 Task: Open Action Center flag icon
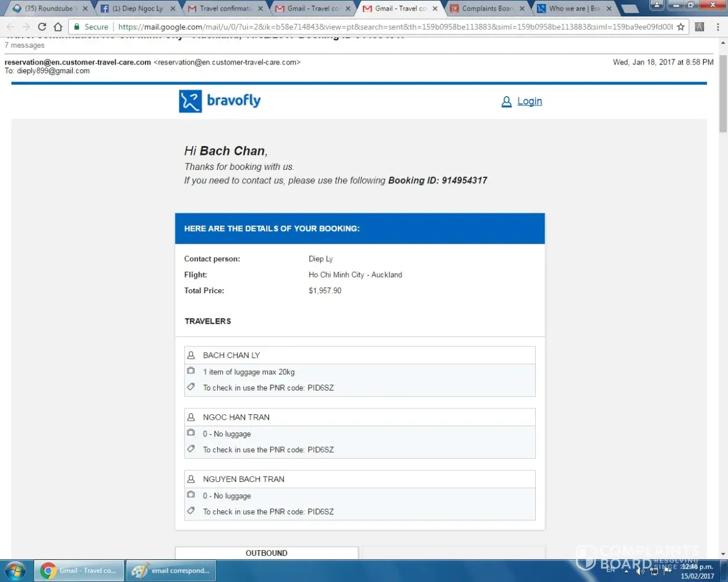[x=668, y=570]
